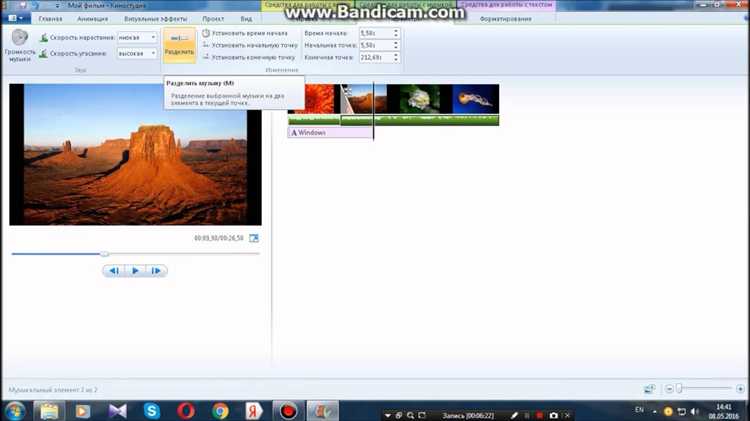Open File Explorer from the taskbar
The width and height of the screenshot is (750, 421).
[x=49, y=411]
